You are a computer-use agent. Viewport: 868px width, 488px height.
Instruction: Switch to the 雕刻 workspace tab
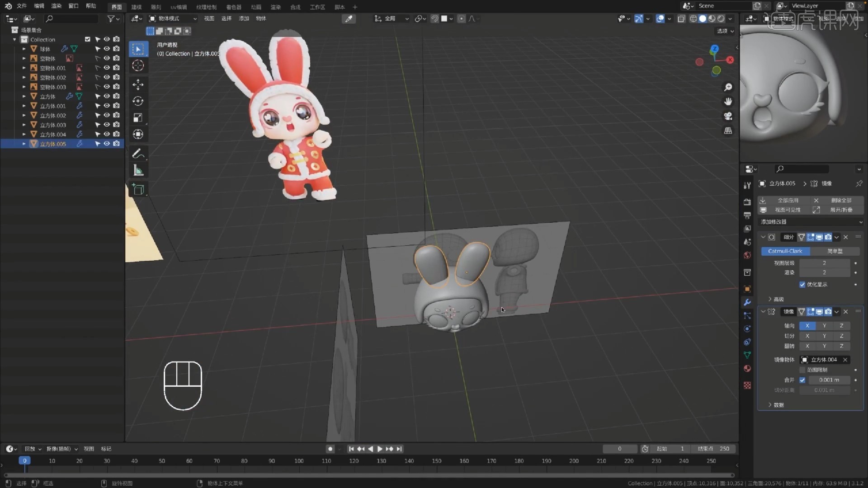(x=156, y=7)
